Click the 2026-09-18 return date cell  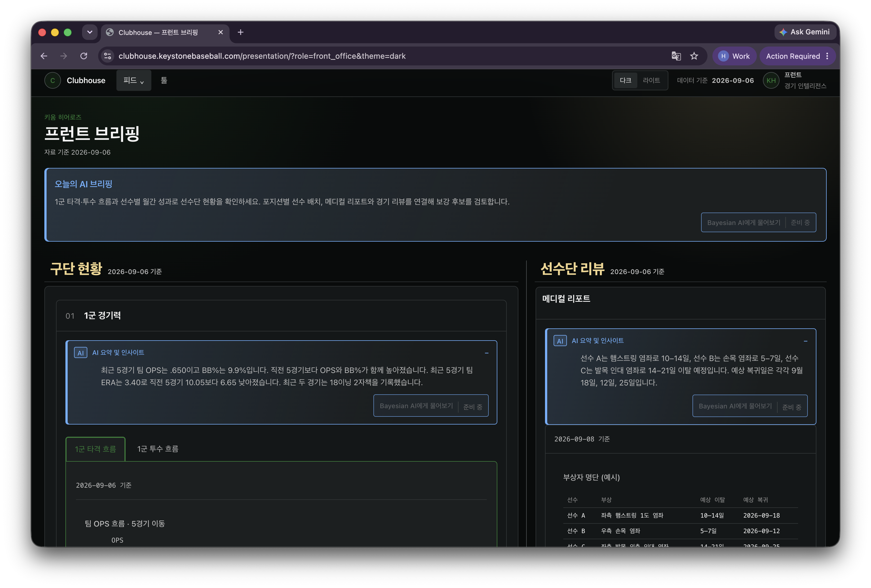pos(761,516)
